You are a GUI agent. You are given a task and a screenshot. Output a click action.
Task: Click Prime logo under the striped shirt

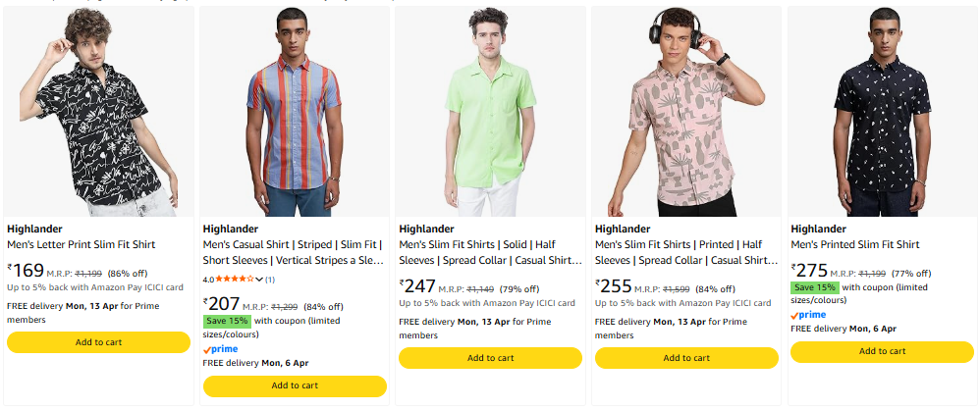220,348
